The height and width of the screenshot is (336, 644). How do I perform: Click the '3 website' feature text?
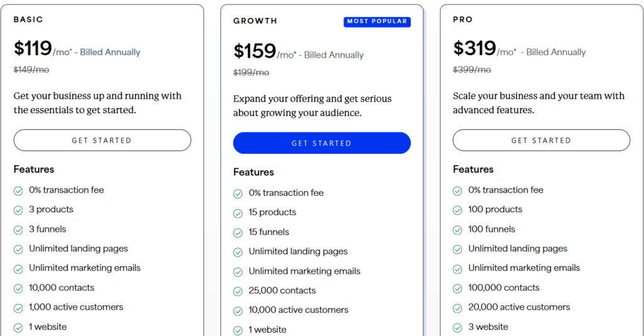point(488,327)
